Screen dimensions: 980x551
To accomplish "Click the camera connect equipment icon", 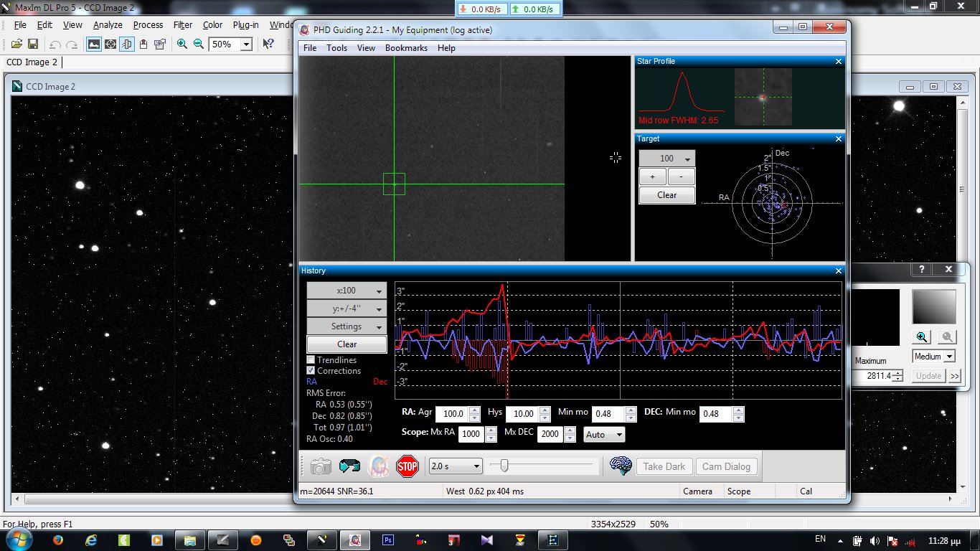I will point(321,466).
